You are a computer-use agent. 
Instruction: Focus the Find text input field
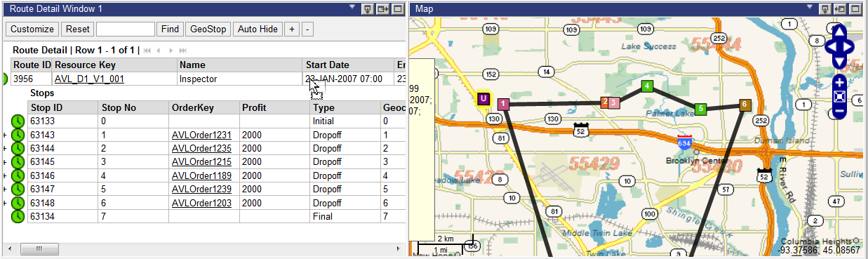click(126, 29)
